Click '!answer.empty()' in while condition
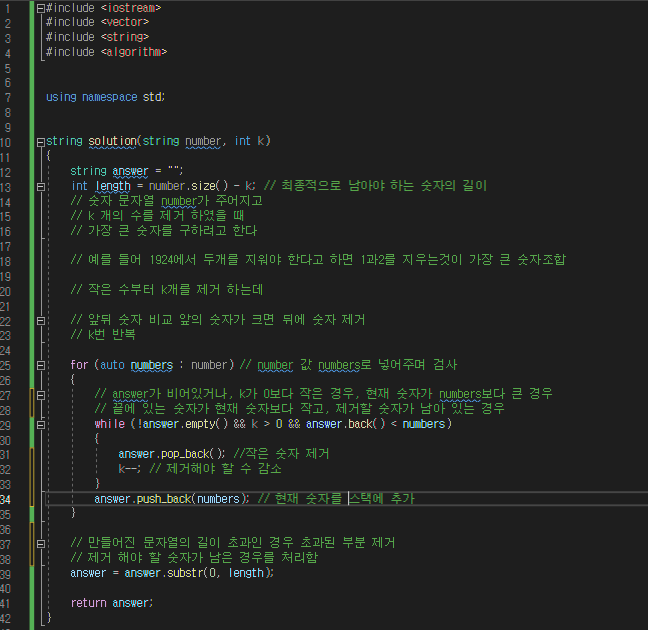 click(x=182, y=424)
